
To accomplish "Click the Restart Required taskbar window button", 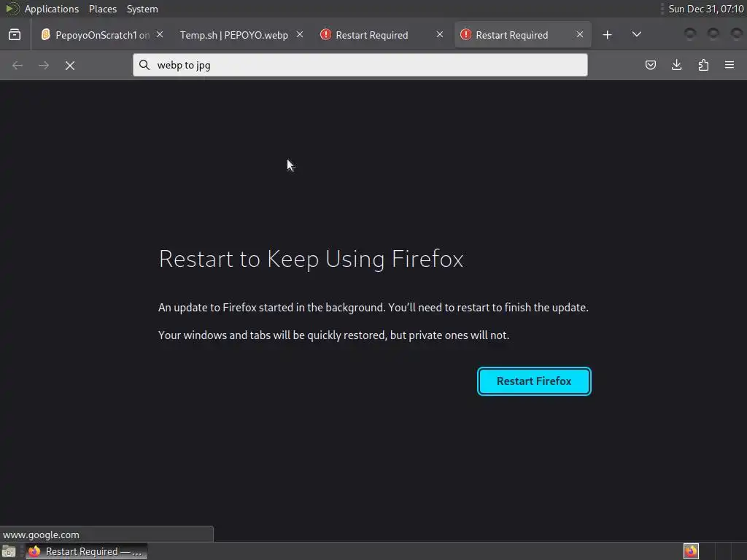I will [x=86, y=551].
